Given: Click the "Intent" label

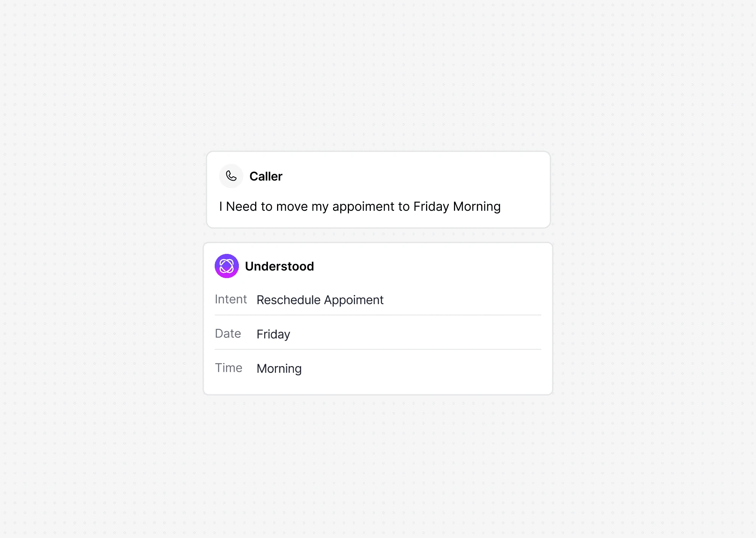Looking at the screenshot, I should click(x=231, y=299).
